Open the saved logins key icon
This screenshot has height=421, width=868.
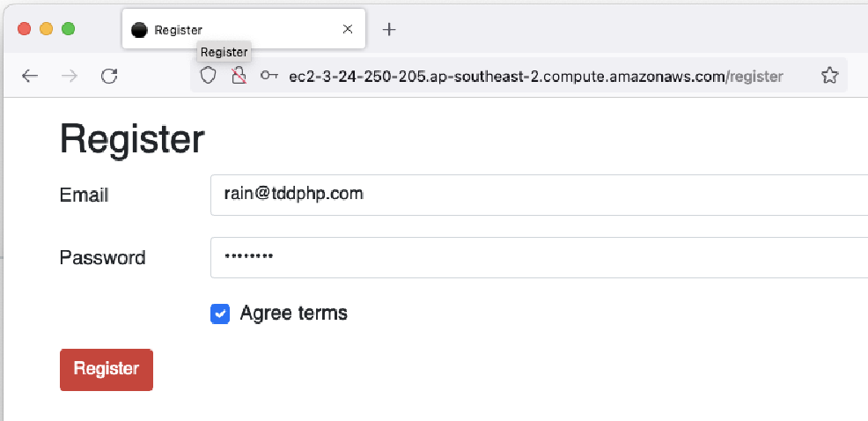tap(269, 76)
